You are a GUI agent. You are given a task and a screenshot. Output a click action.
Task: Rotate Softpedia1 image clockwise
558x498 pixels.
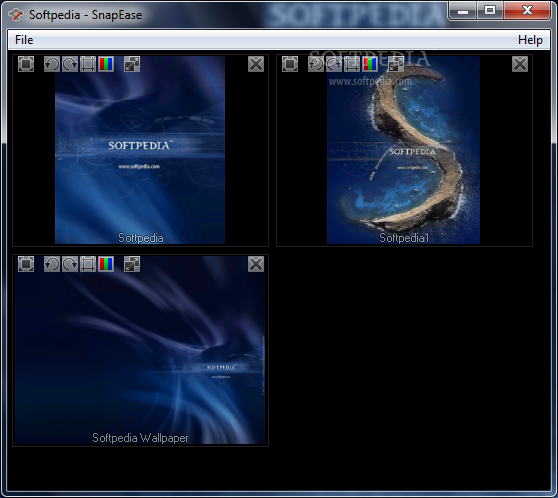tap(334, 64)
